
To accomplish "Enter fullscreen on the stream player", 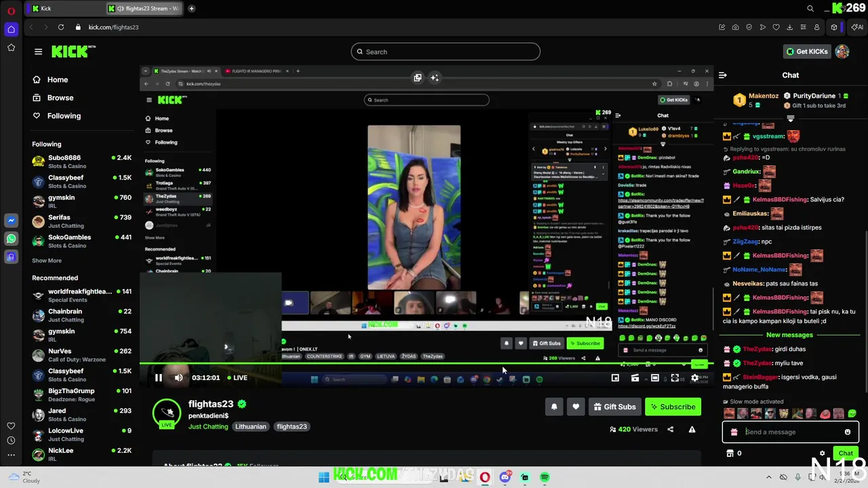I will [x=675, y=378].
